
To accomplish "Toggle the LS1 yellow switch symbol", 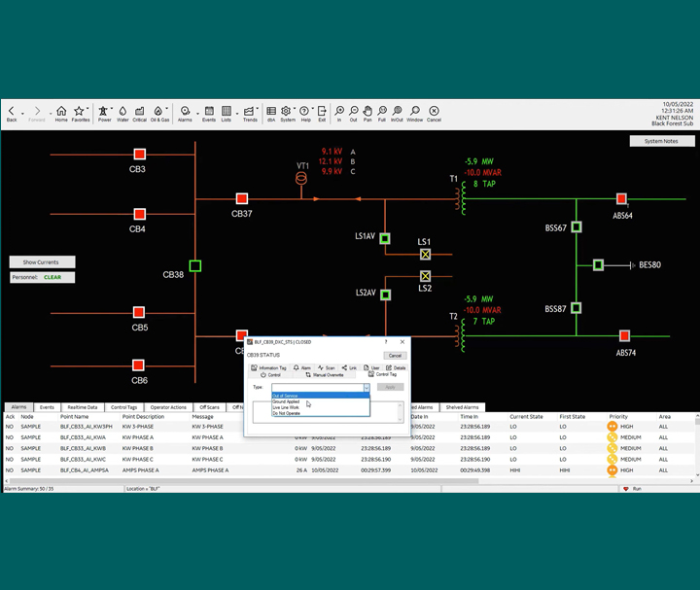I will tap(425, 255).
